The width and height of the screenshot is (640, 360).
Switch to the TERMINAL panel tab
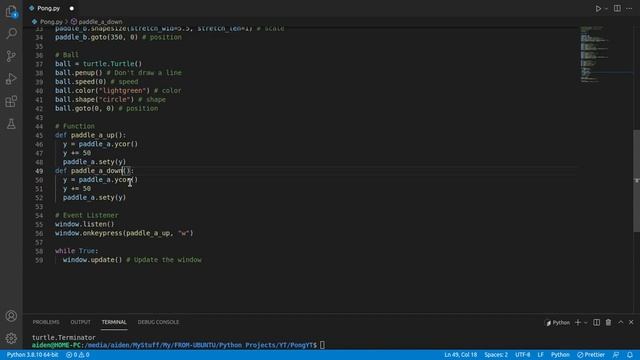click(x=114, y=322)
